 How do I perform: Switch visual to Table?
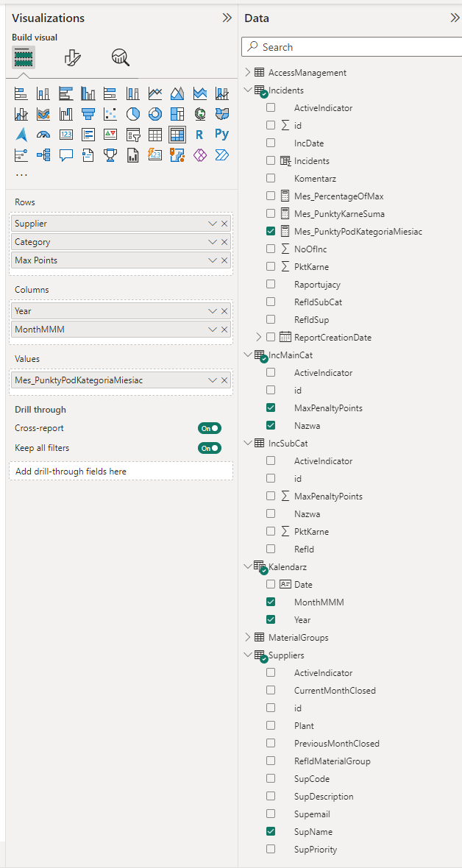coord(155,135)
